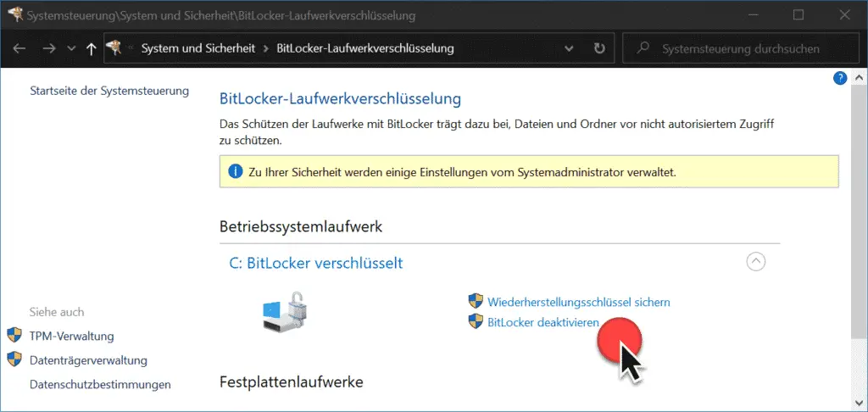Click the Systemadministrator notice text
The width and height of the screenshot is (868, 412).
(x=463, y=172)
